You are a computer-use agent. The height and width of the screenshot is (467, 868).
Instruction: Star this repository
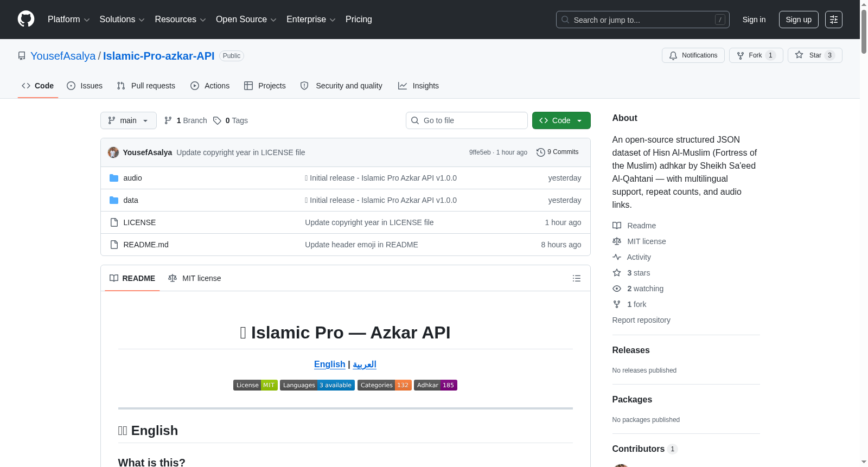click(x=815, y=55)
